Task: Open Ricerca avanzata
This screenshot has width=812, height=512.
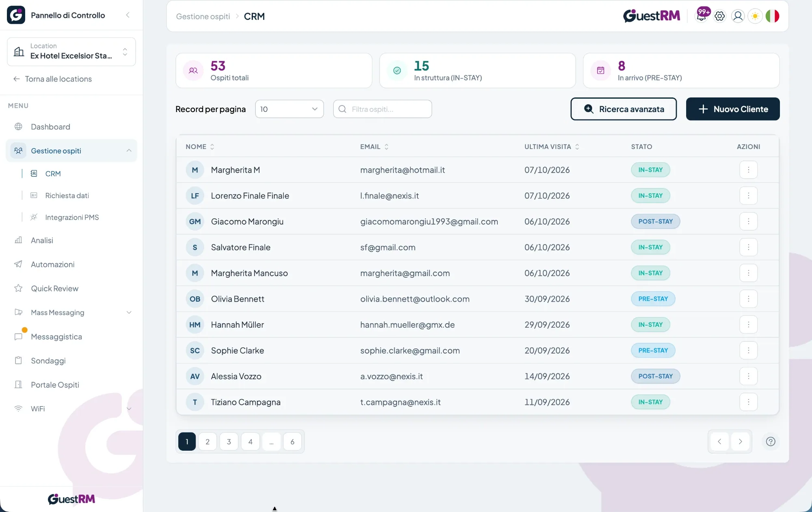Action: point(623,109)
